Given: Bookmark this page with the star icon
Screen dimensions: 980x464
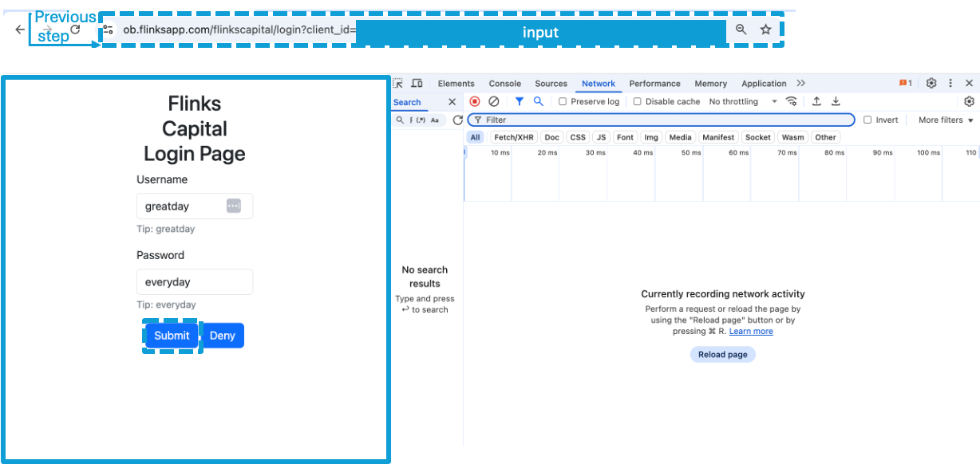Looking at the screenshot, I should pyautogui.click(x=766, y=29).
